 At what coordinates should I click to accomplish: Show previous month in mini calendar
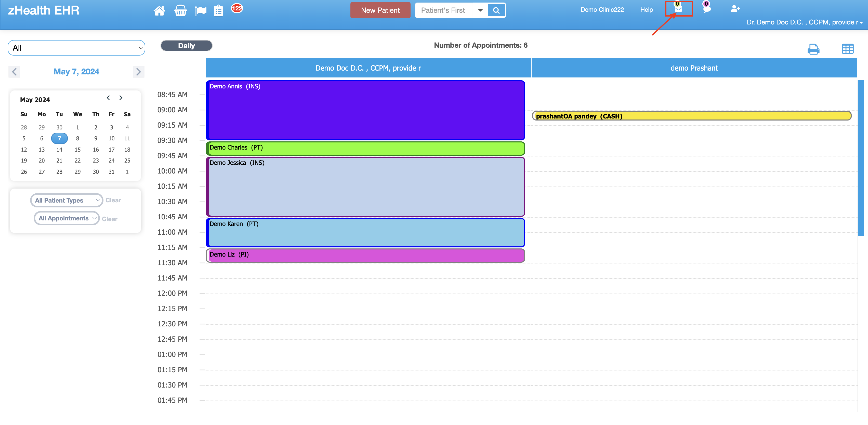click(x=108, y=98)
